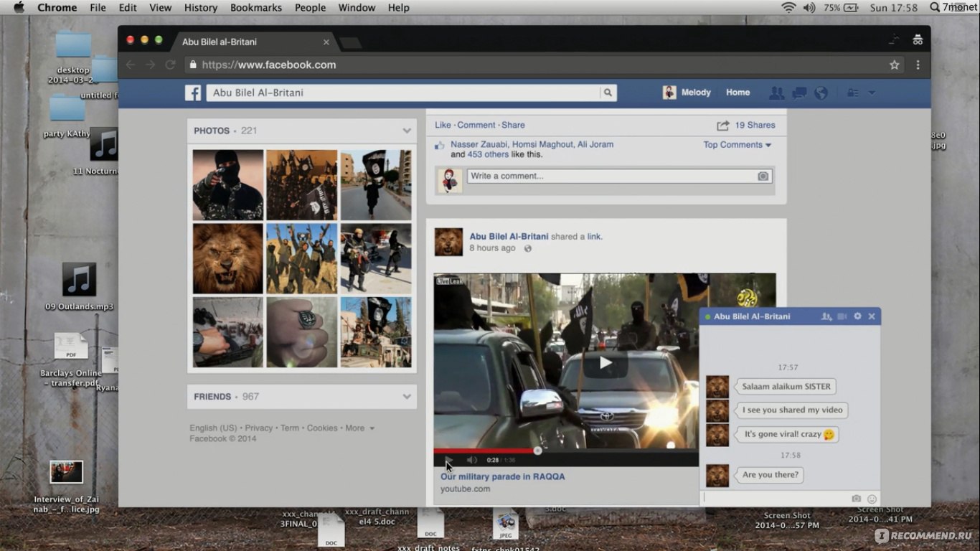
Task: Click the Cookies footer link
Action: (x=322, y=428)
